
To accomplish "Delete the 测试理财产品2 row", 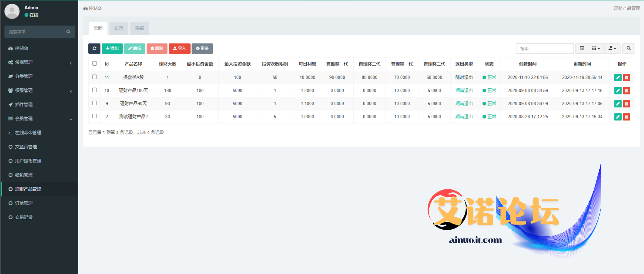I will (626, 117).
